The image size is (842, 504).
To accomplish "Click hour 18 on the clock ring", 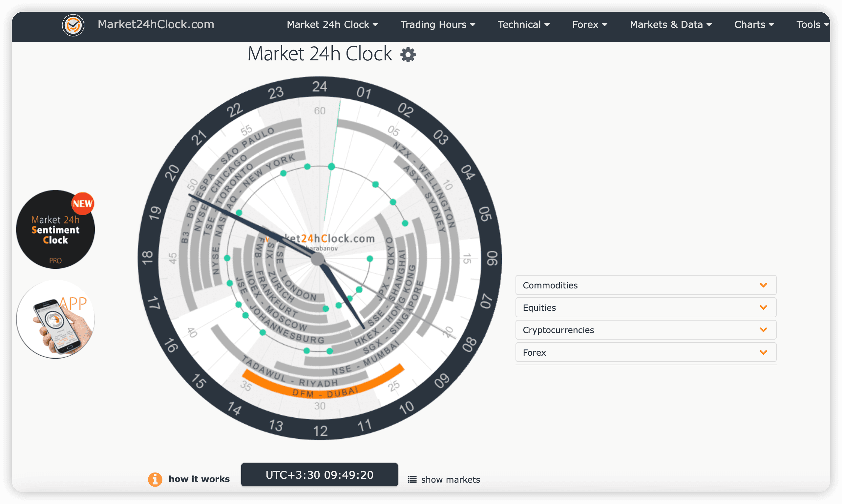I will point(147,258).
